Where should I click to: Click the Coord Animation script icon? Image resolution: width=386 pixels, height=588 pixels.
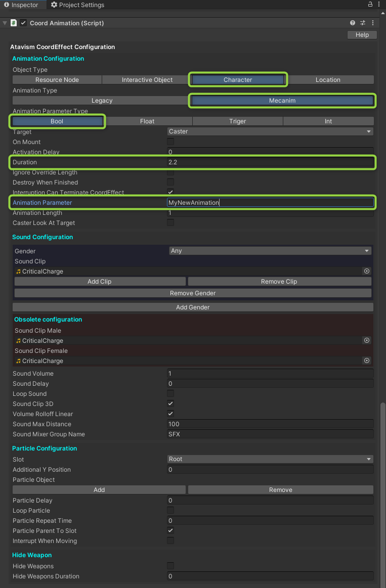pos(14,23)
